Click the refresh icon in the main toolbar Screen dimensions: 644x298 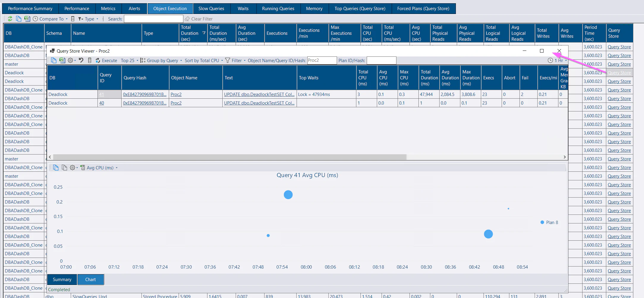(10, 19)
